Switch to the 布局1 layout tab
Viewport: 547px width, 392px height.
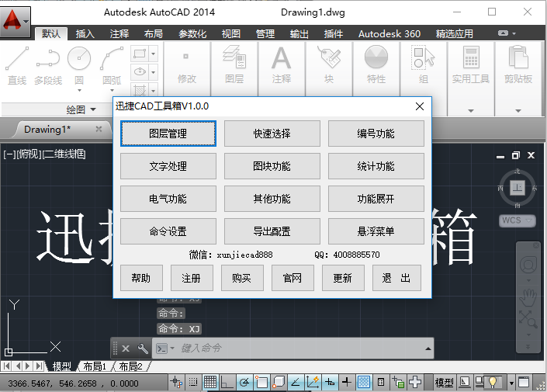coord(95,366)
